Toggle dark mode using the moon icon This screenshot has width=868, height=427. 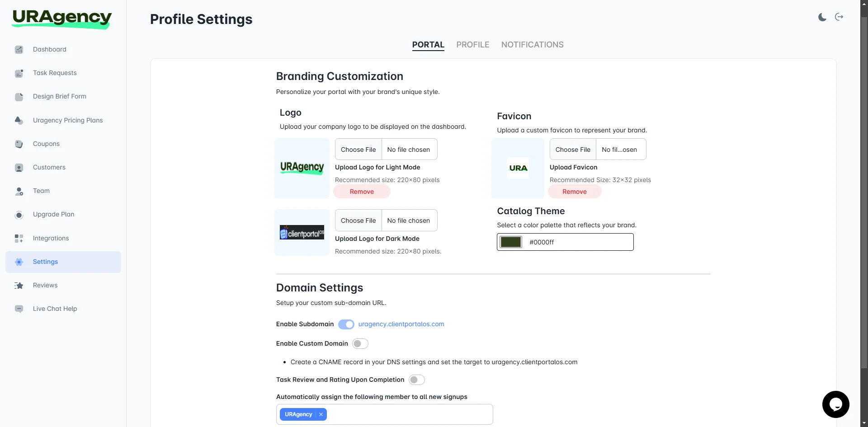822,17
